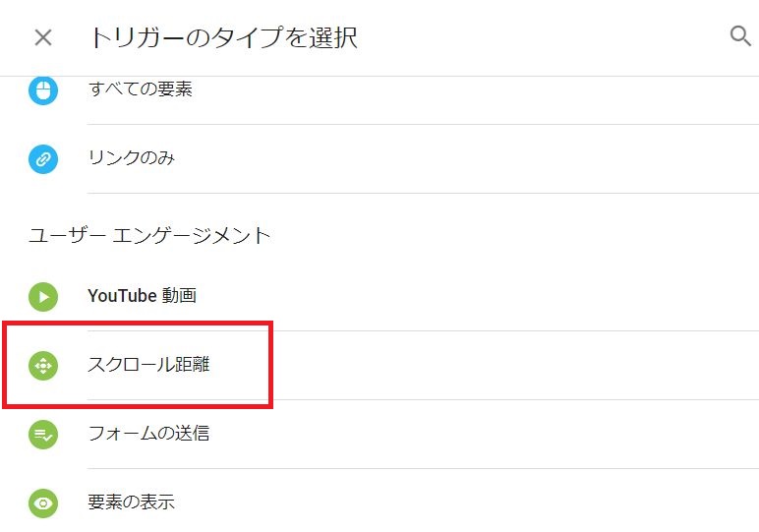Click the トリガーのタイプを選択 panel title
Screen dimensions: 759x532
tap(224, 37)
